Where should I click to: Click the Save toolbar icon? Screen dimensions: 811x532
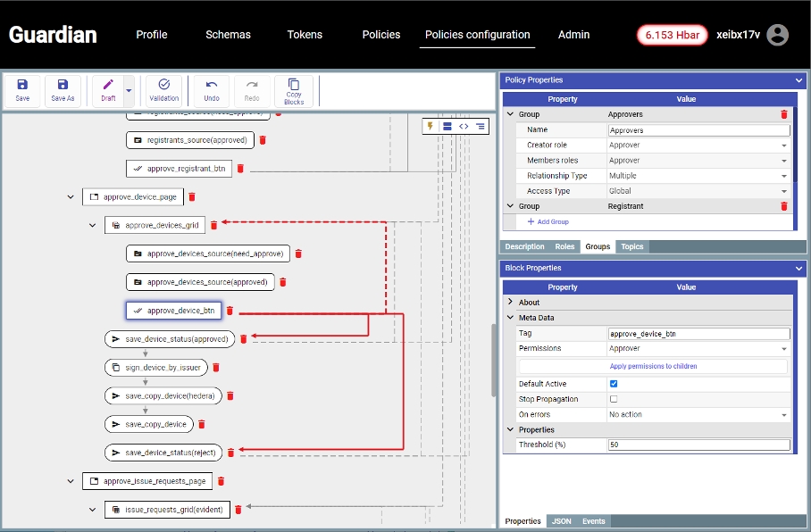click(x=22, y=90)
